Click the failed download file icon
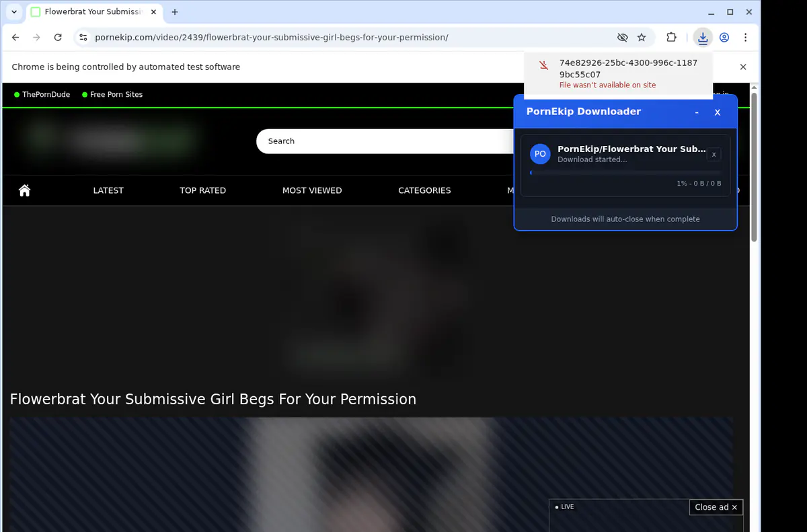807x532 pixels. (544, 65)
